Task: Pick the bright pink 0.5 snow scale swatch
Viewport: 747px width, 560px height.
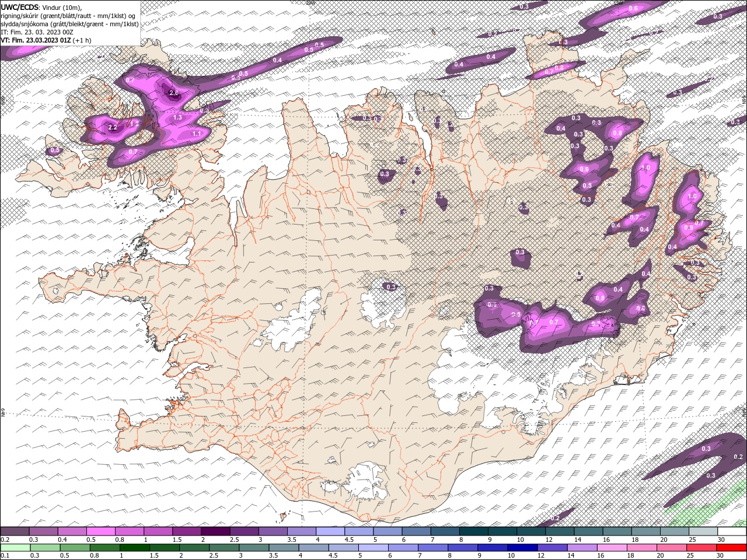Action: 100,531
